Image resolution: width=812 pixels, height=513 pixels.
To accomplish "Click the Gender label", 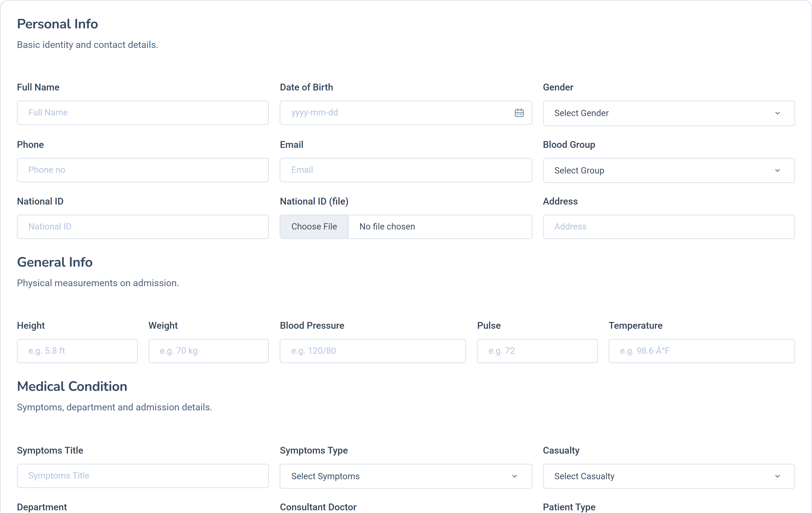I will (x=558, y=87).
